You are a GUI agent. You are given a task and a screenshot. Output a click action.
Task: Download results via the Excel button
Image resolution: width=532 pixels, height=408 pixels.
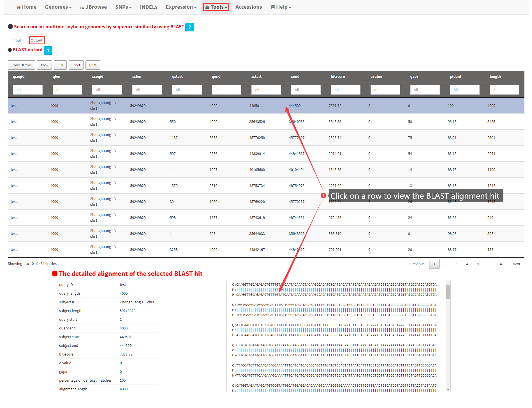pyautogui.click(x=76, y=65)
